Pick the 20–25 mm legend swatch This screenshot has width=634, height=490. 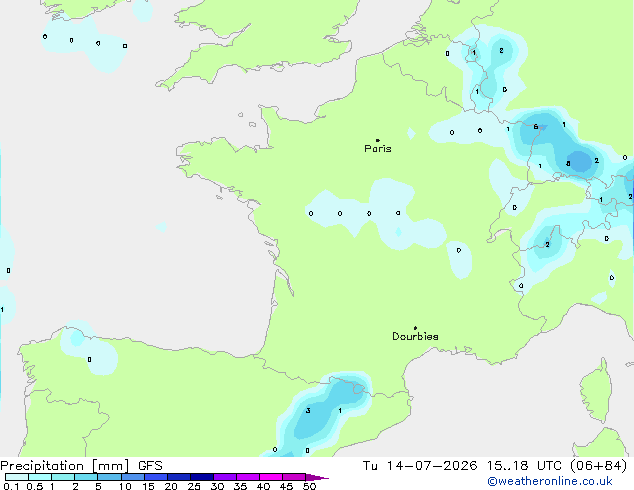click(179, 477)
